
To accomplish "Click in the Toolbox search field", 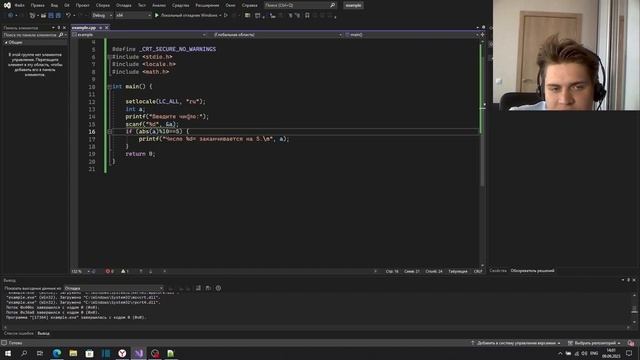I will pyautogui.click(x=30, y=35).
